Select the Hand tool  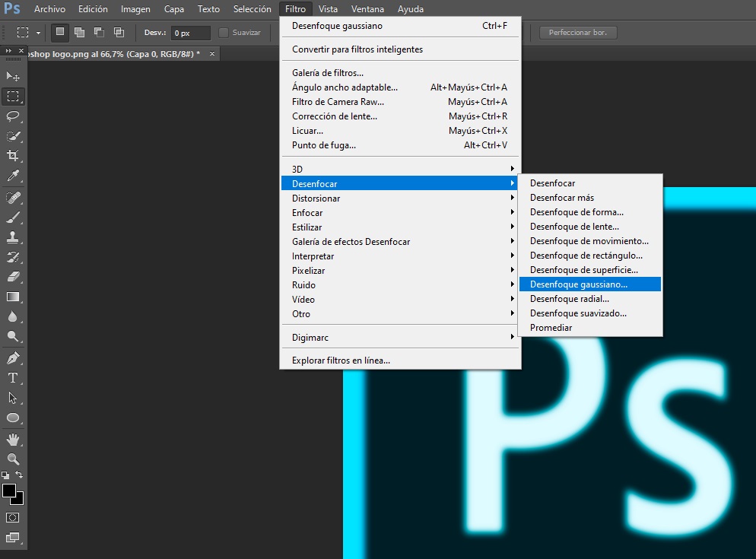pyautogui.click(x=13, y=440)
